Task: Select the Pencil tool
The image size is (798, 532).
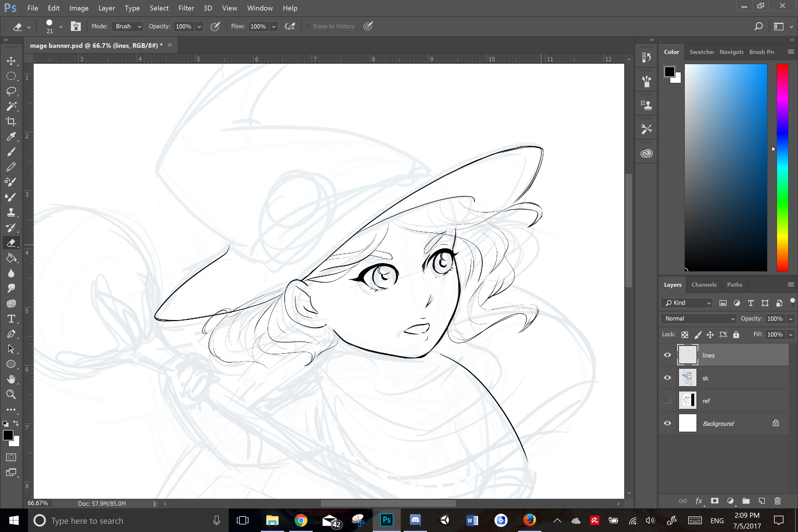Action: coord(11,167)
